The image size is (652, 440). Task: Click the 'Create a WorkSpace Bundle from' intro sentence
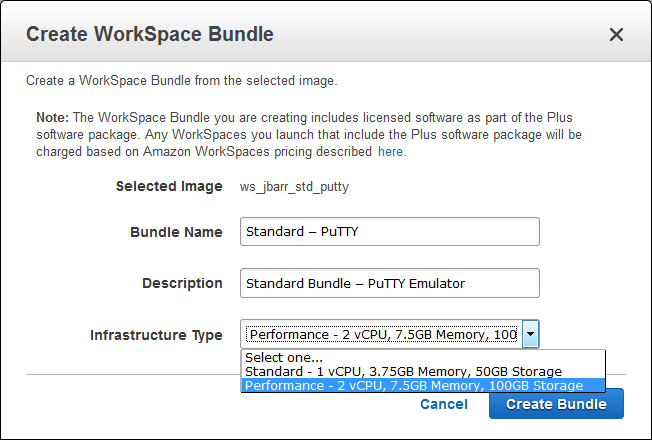(180, 80)
